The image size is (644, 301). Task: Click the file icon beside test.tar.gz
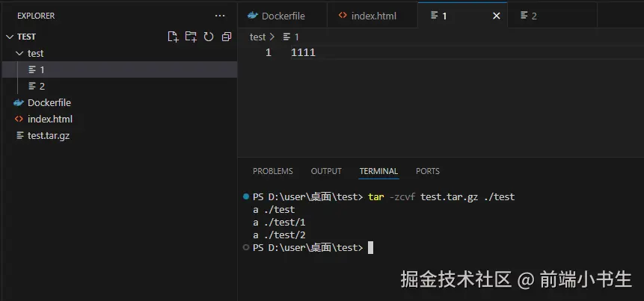19,135
